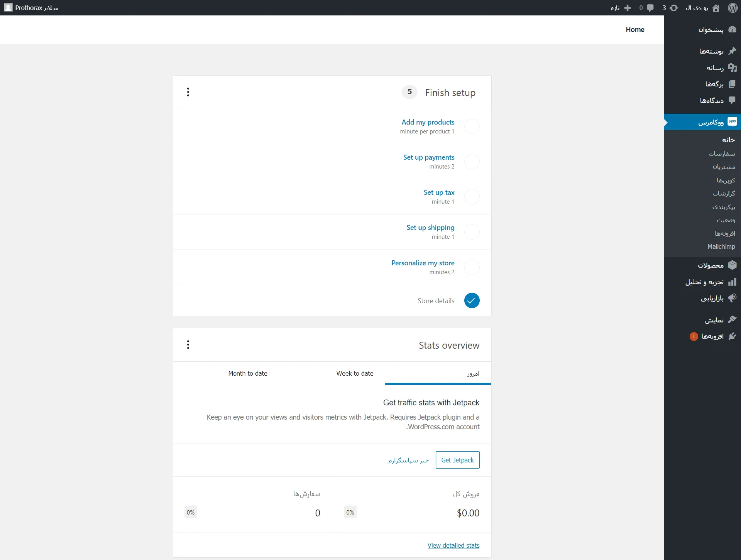The width and height of the screenshot is (741, 560).
Task: Open the media library icon in sidebar
Action: [732, 68]
